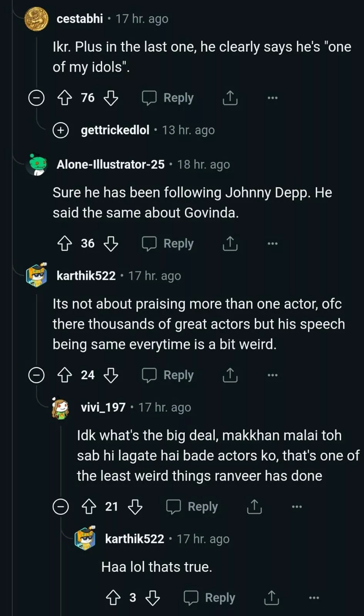The image size is (364, 616).
Task: Upvote cestabhi's comment
Action: (65, 98)
